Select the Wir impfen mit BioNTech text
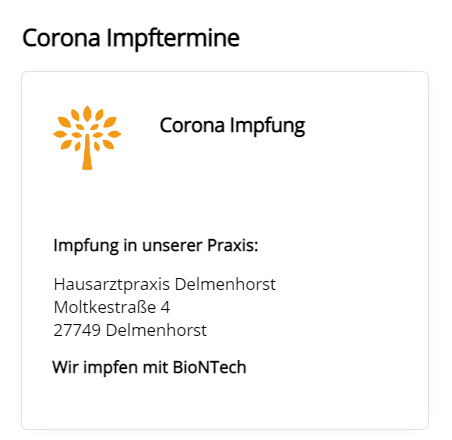The width and height of the screenshot is (452, 440). (x=149, y=367)
